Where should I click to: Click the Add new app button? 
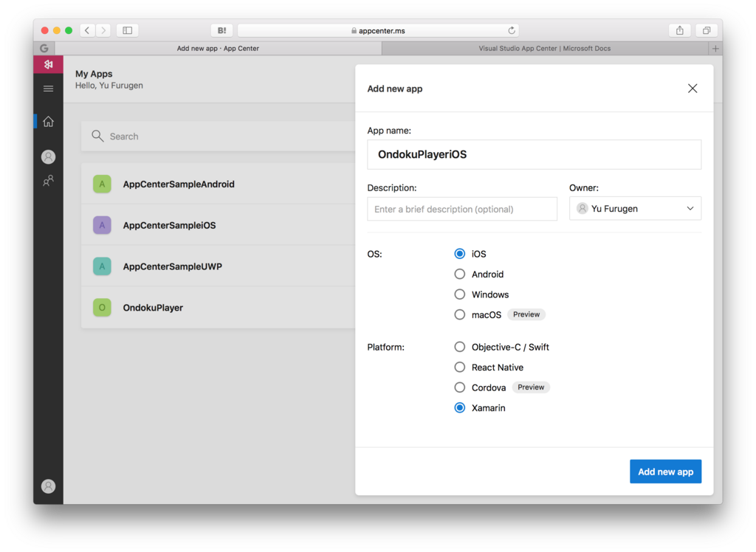665,472
